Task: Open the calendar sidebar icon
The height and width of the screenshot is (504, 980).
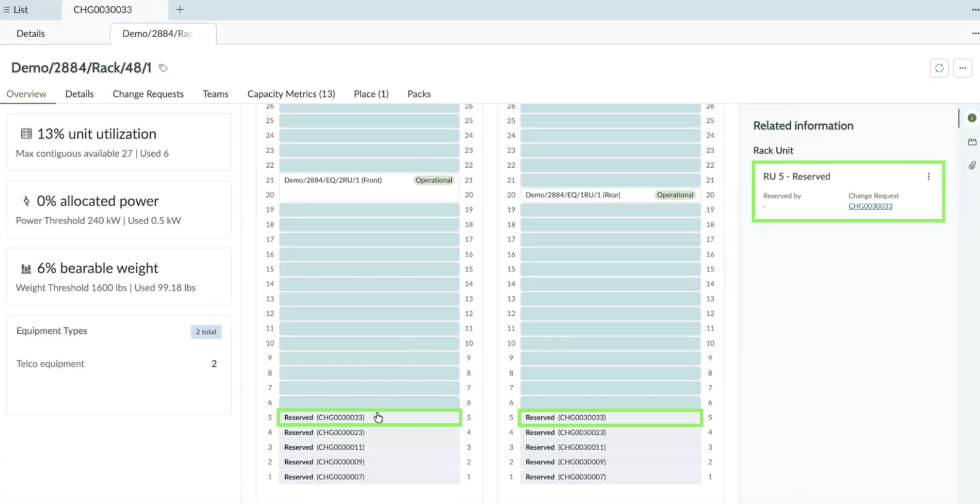Action: [x=972, y=142]
